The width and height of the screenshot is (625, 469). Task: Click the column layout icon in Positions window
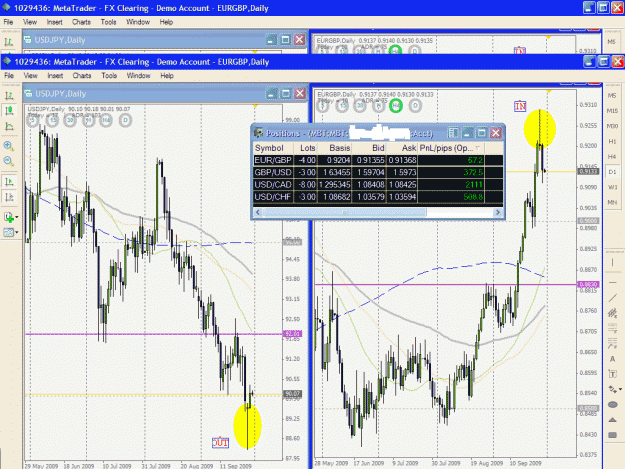point(453,133)
